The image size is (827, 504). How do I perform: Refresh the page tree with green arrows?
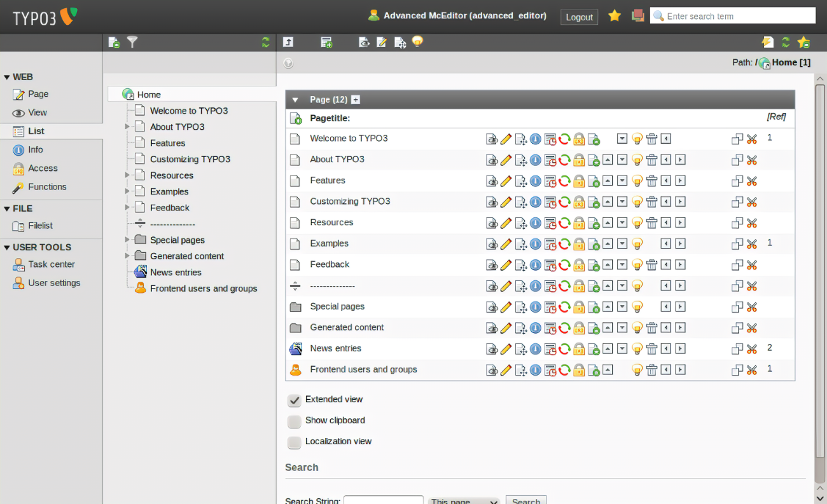pyautogui.click(x=265, y=43)
